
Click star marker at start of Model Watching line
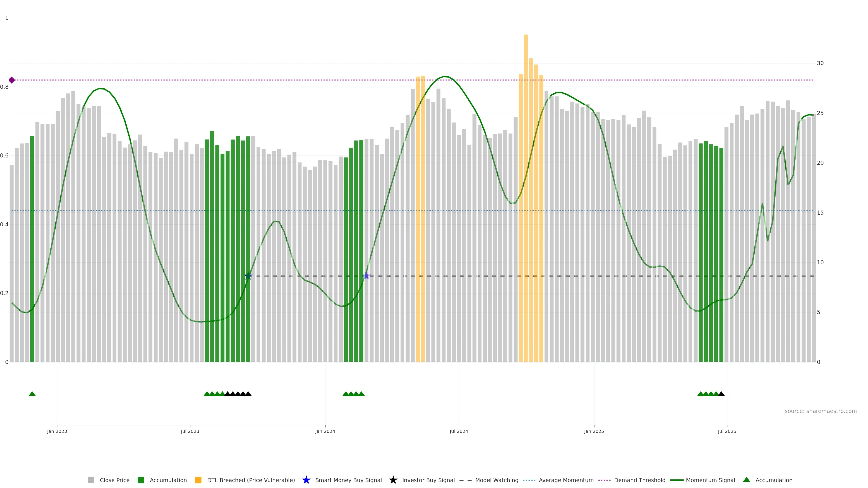pos(248,276)
